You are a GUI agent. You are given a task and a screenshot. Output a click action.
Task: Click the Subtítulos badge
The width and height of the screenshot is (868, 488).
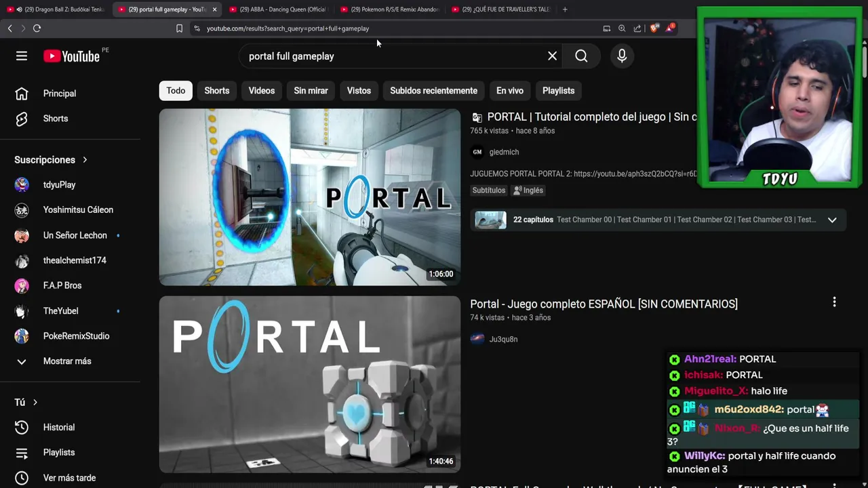click(x=489, y=190)
